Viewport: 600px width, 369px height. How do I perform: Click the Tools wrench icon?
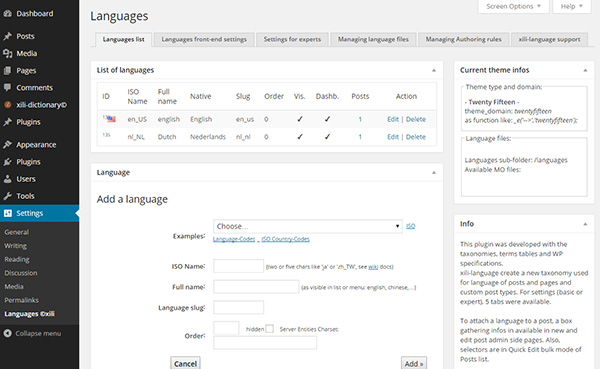click(x=7, y=196)
